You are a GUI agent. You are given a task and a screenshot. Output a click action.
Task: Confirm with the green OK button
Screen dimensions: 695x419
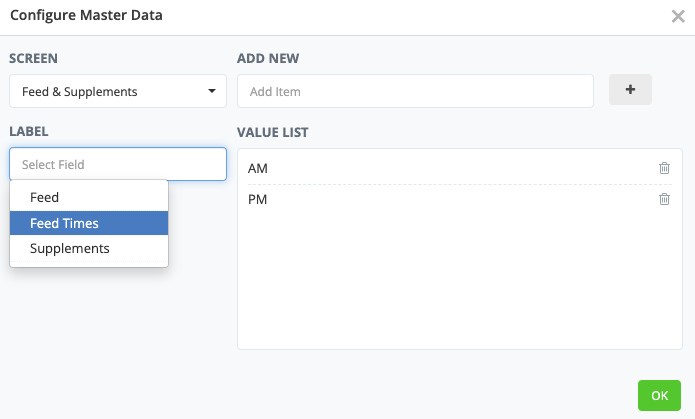click(x=659, y=395)
